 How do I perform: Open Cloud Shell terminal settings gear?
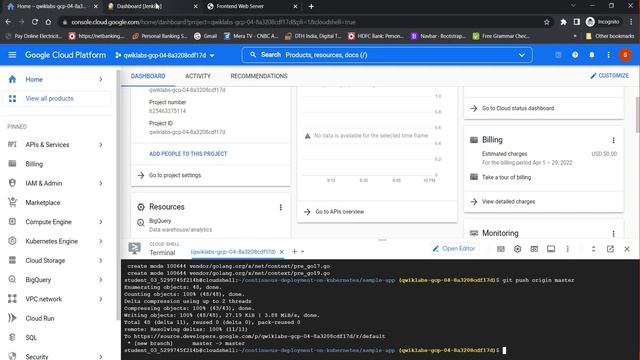pyautogui.click(x=518, y=249)
